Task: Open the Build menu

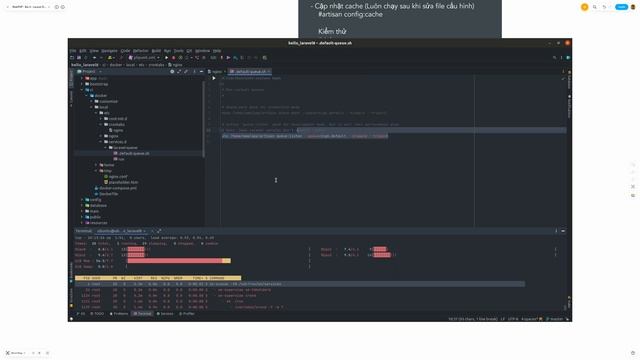Action: (156, 51)
